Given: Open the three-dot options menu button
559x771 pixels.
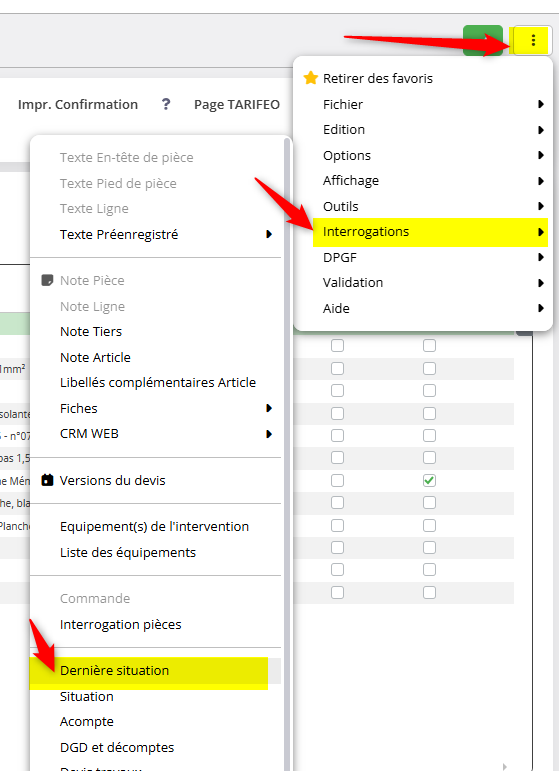Looking at the screenshot, I should click(532, 40).
